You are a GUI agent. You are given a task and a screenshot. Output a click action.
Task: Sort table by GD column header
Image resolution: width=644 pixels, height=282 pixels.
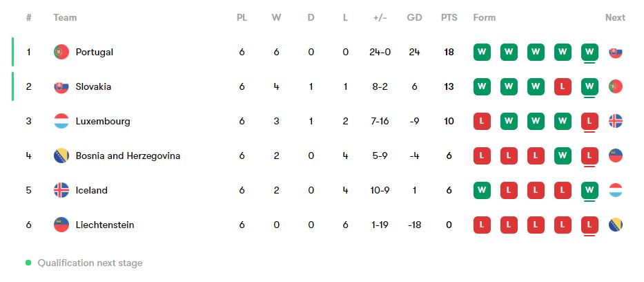click(x=414, y=18)
